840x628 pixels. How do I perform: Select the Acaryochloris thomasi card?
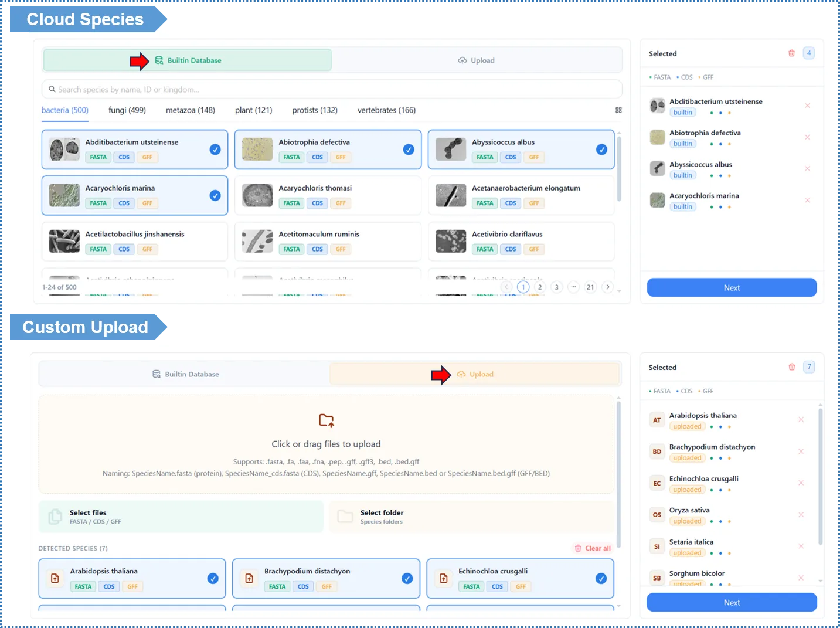point(328,195)
